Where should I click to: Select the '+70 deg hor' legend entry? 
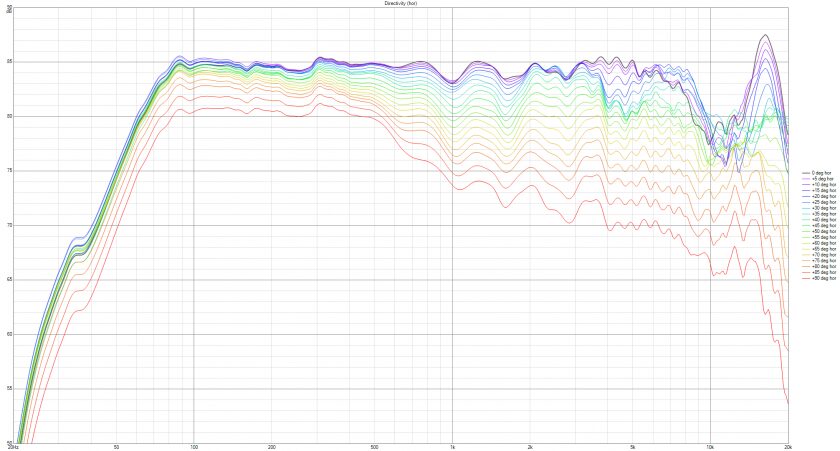point(820,255)
